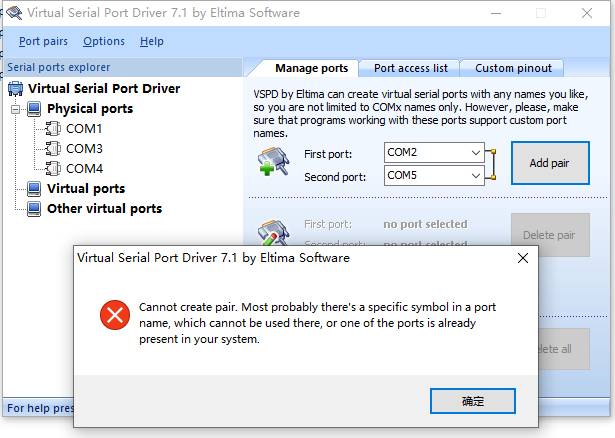
Task: Click the Physical ports computer icon
Action: 34,109
